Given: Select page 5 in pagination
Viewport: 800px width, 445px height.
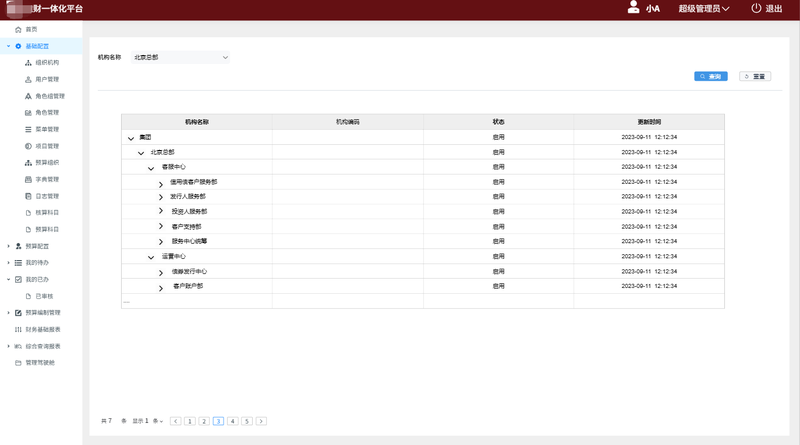Looking at the screenshot, I should tap(247, 421).
